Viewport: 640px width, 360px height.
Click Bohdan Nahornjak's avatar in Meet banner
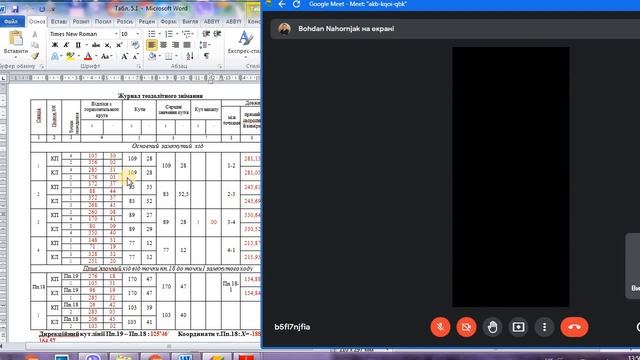point(284,29)
